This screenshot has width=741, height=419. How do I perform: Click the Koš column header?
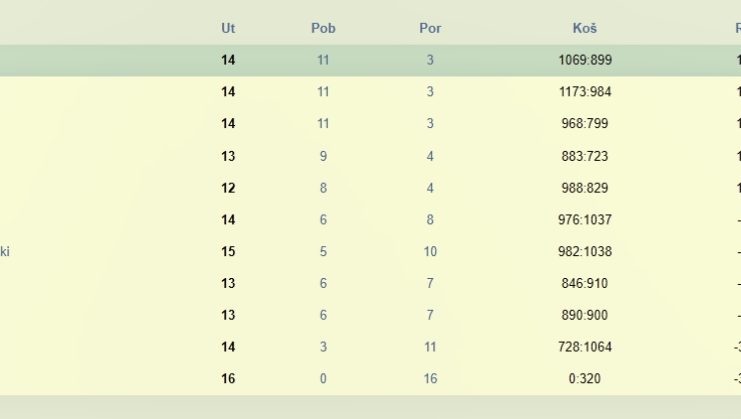[585, 28]
